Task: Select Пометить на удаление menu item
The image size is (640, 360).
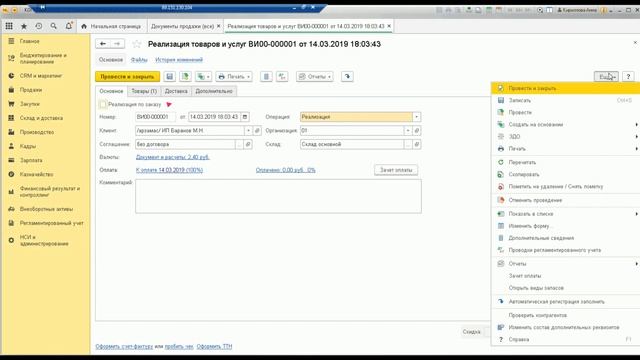Action: [x=566, y=187]
